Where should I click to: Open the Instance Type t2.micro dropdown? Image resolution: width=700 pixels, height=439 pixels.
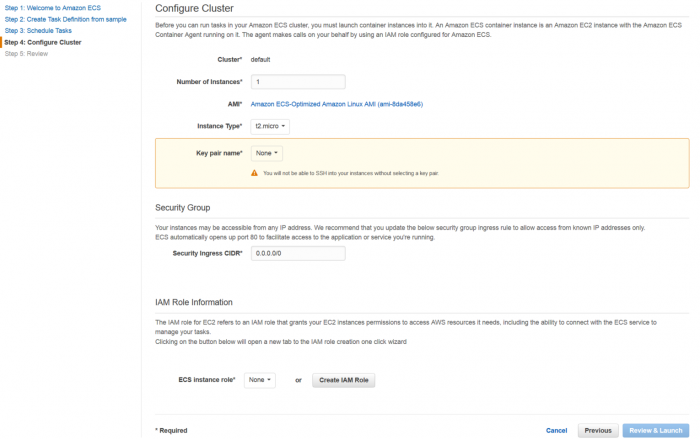270,126
